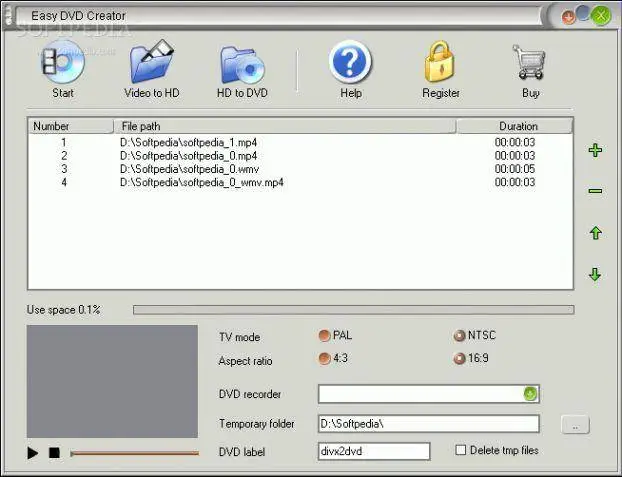Screen dimensions: 622x477
Task: Minimize window with red arrow button
Action: click(568, 17)
